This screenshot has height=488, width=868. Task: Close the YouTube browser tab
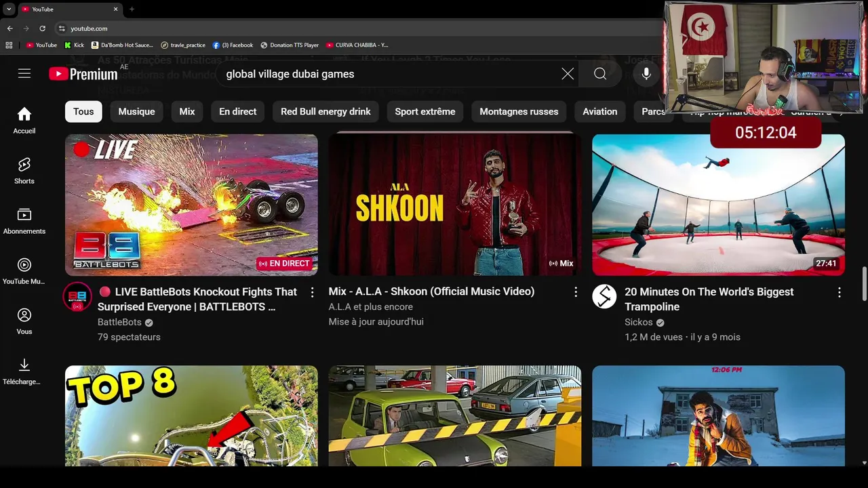(x=115, y=9)
